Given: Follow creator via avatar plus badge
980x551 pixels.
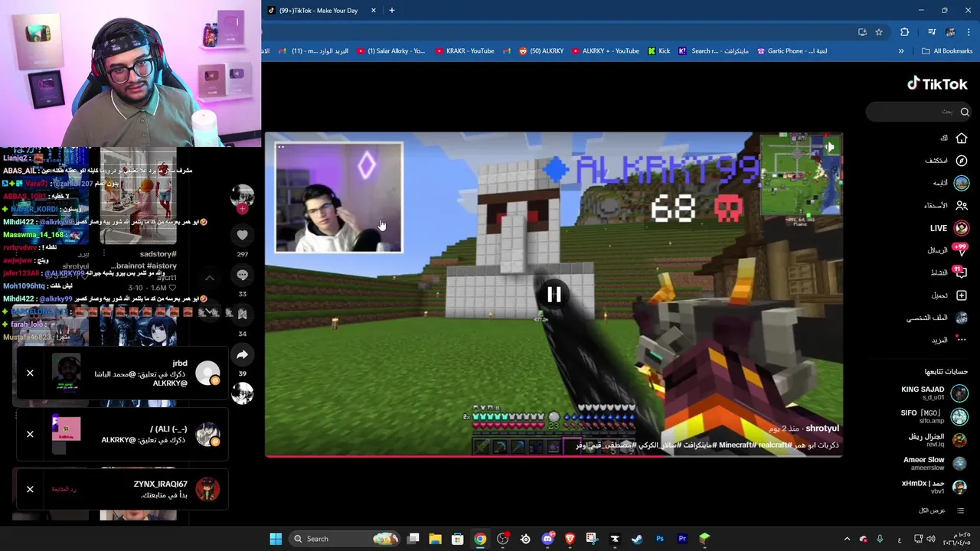Looking at the screenshot, I should tap(242, 209).
